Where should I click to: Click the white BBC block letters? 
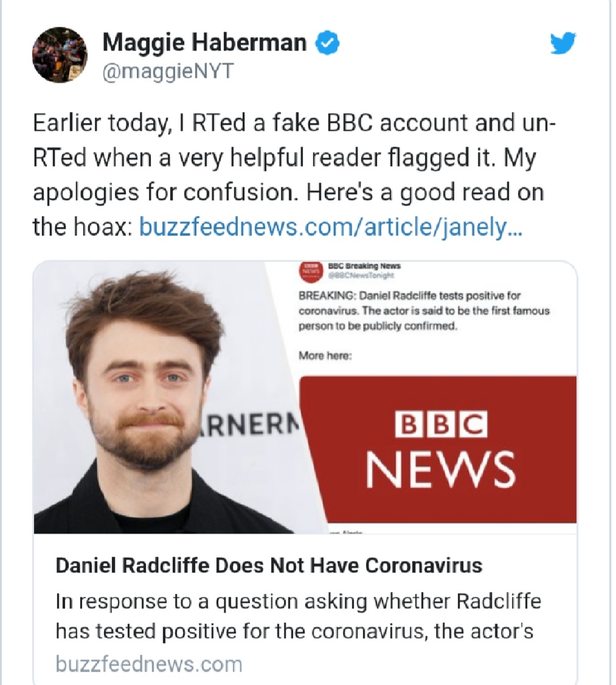pos(441,424)
